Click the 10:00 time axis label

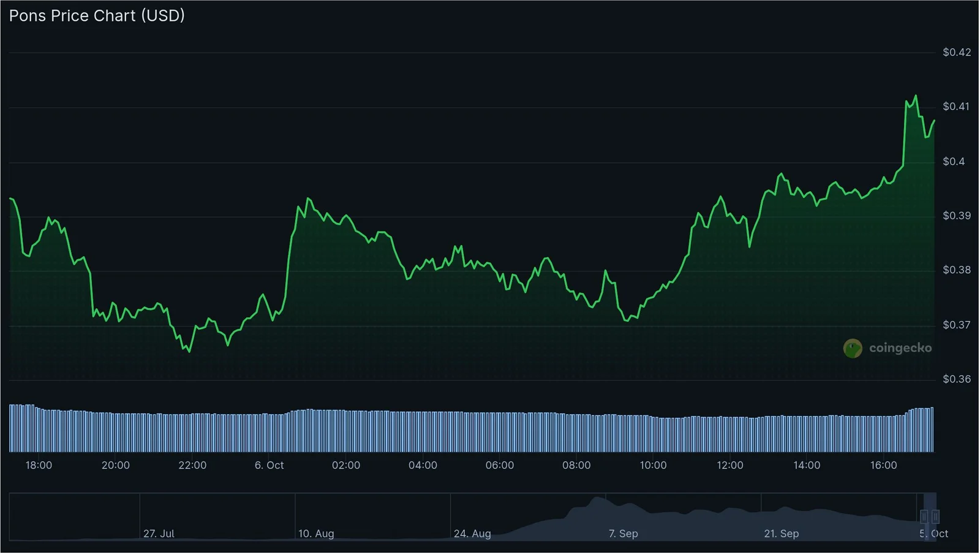click(654, 466)
